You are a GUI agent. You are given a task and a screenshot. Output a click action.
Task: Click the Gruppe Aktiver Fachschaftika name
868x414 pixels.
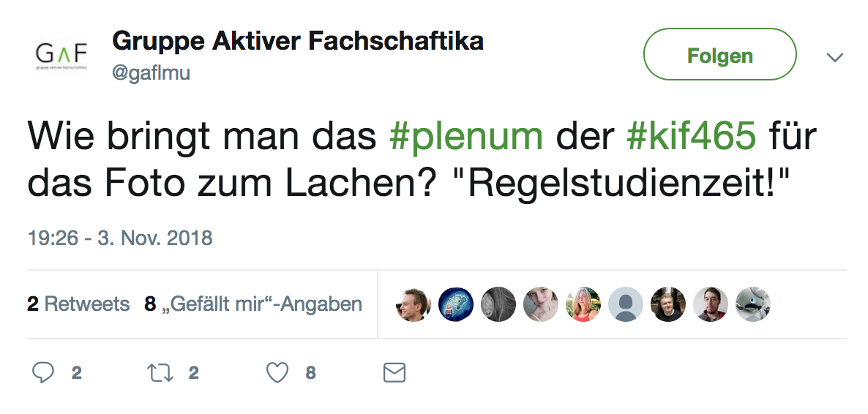[x=298, y=41]
